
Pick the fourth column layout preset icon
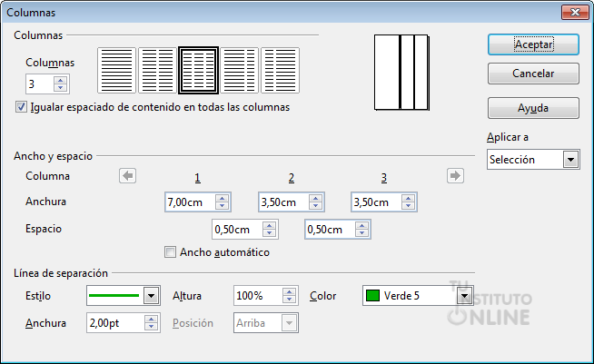[240, 70]
